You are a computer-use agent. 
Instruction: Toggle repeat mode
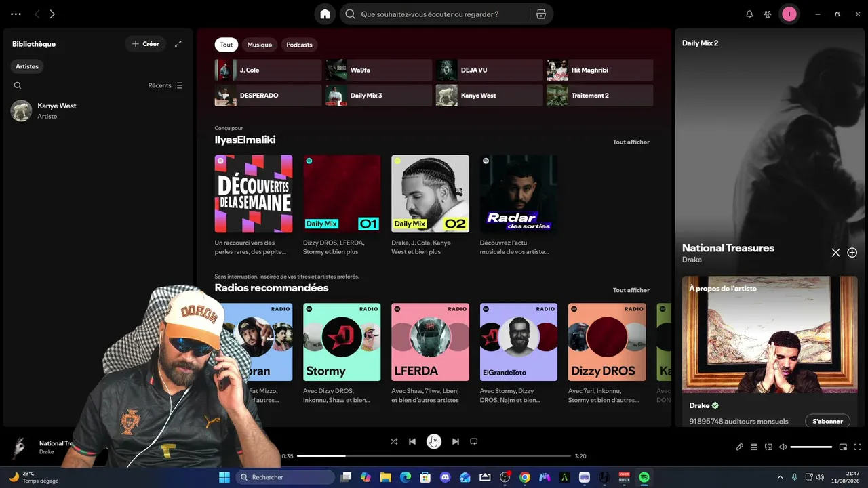point(474,441)
